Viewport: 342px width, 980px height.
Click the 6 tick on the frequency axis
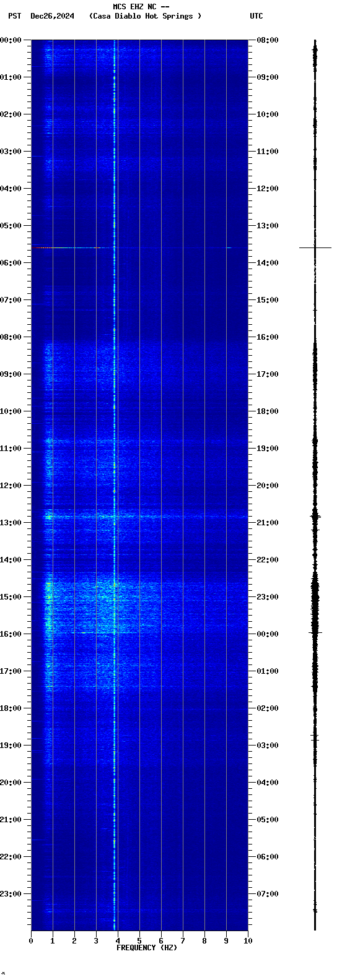point(161,941)
